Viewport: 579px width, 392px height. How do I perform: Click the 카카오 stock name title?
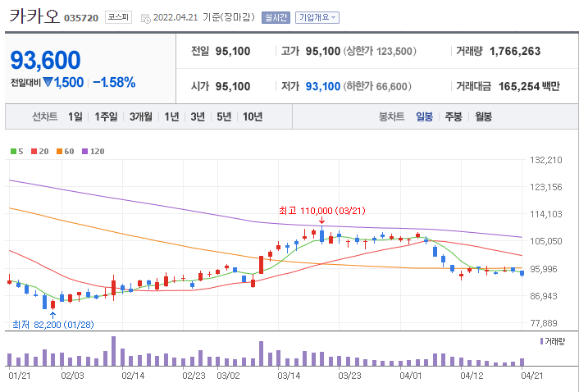tap(34, 16)
